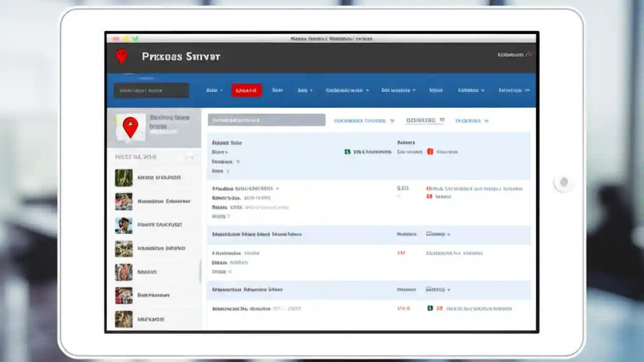Click the green thumbs-up recommendation icon
Image resolution: width=644 pixels, height=362 pixels.
click(347, 151)
